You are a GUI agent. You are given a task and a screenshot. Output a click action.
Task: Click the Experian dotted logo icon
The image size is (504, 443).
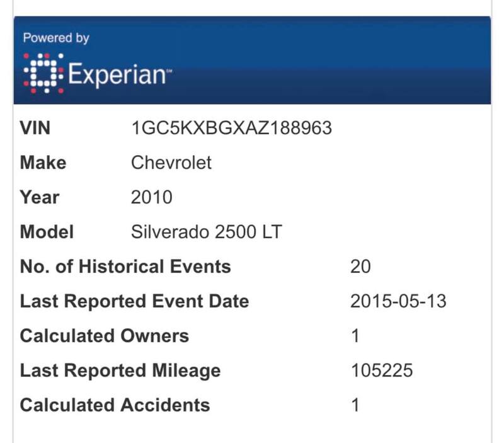(43, 73)
